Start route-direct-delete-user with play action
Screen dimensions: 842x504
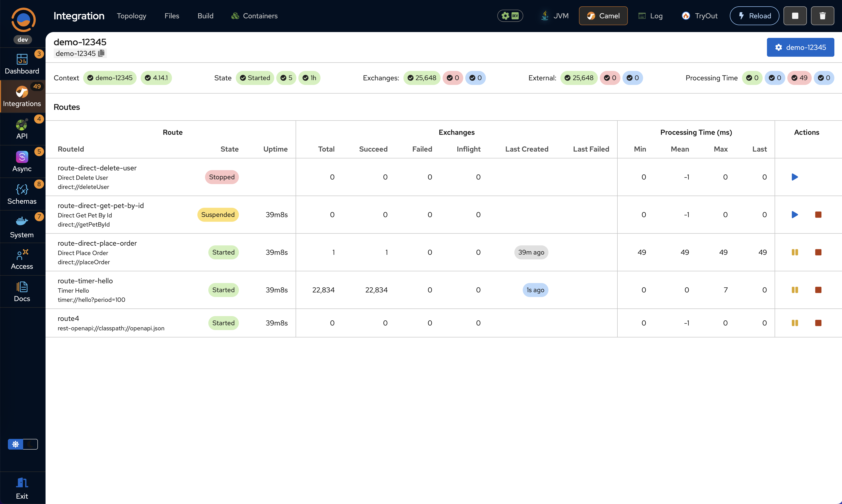(x=795, y=177)
